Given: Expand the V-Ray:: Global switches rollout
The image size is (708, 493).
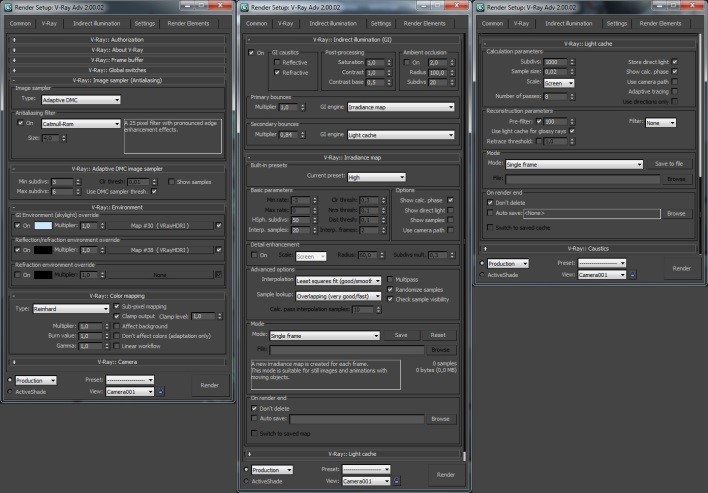Looking at the screenshot, I should (x=117, y=70).
